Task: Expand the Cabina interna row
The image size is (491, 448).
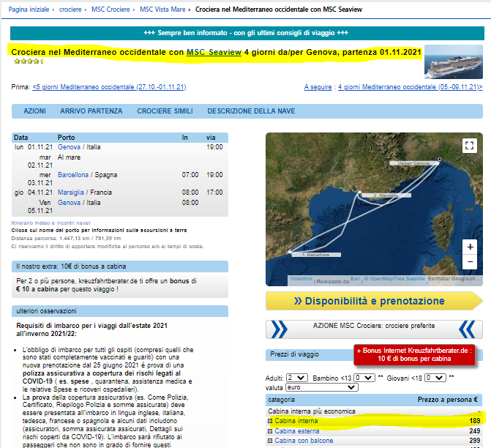Action: tap(270, 421)
